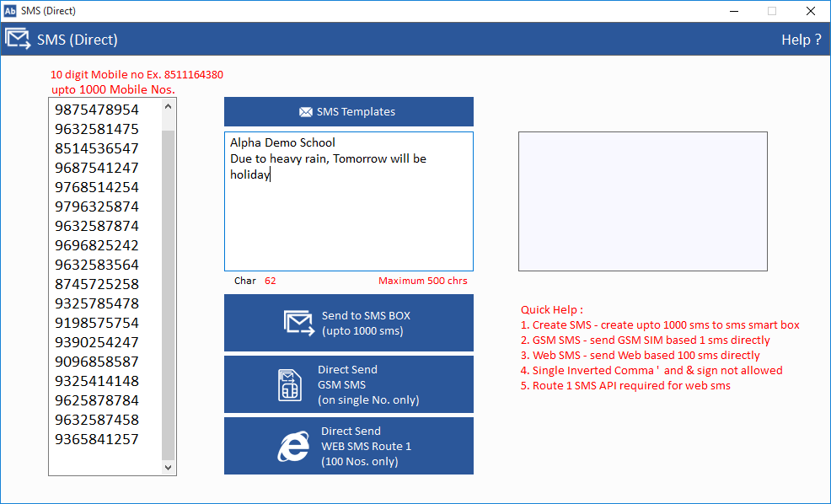Viewport: 831px width, 504px height.
Task: Click the envelope icon on SMS Templates
Action: (305, 112)
